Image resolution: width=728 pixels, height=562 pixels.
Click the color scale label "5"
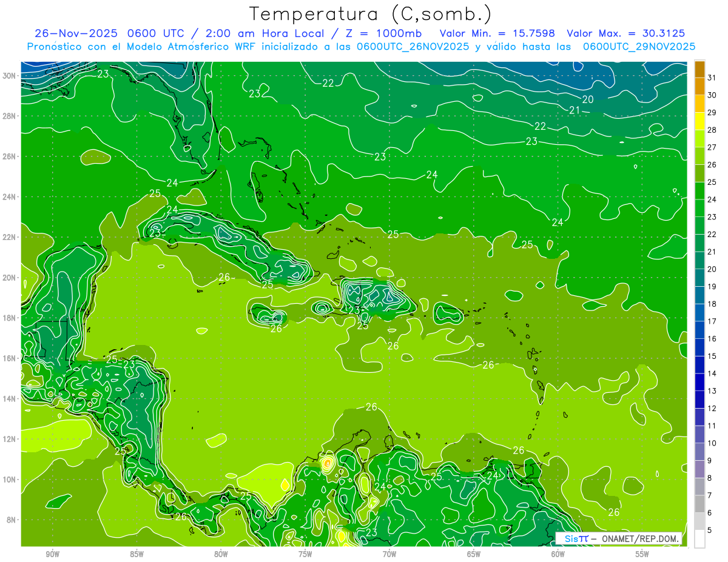point(710,530)
